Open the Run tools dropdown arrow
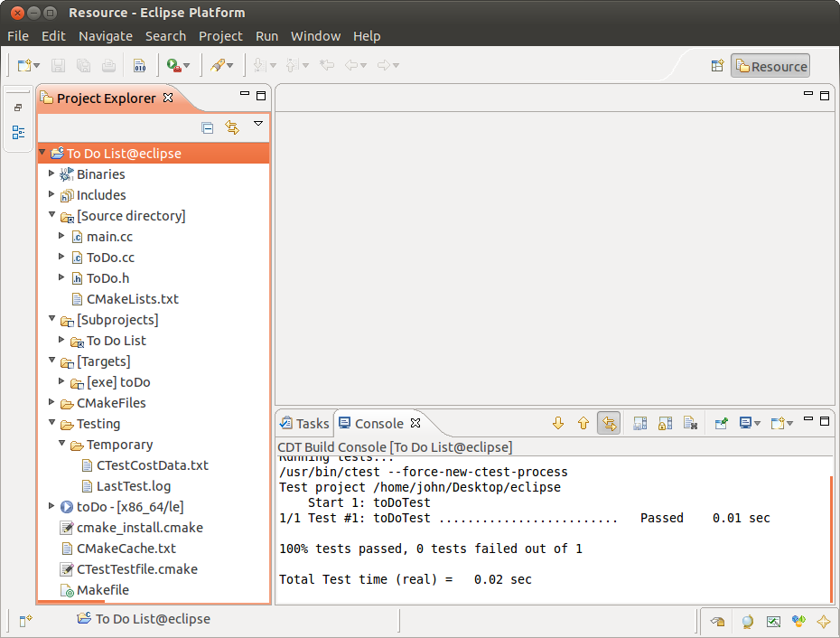The image size is (840, 638). point(186,65)
